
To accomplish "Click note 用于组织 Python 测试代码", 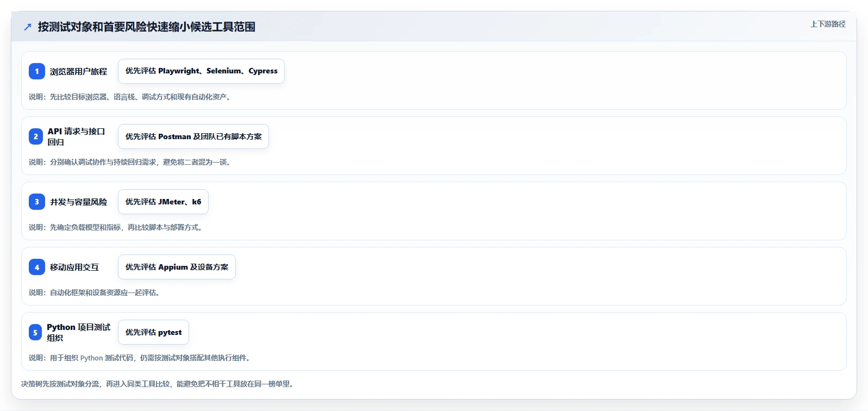I will [141, 358].
